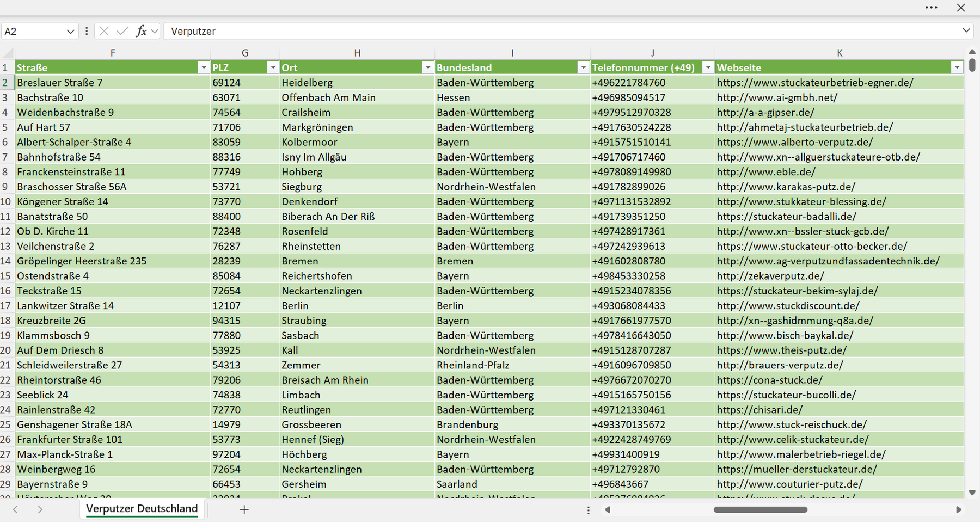This screenshot has height=523, width=980.
Task: Open the Ort column filter dropdown
Action: coord(428,67)
